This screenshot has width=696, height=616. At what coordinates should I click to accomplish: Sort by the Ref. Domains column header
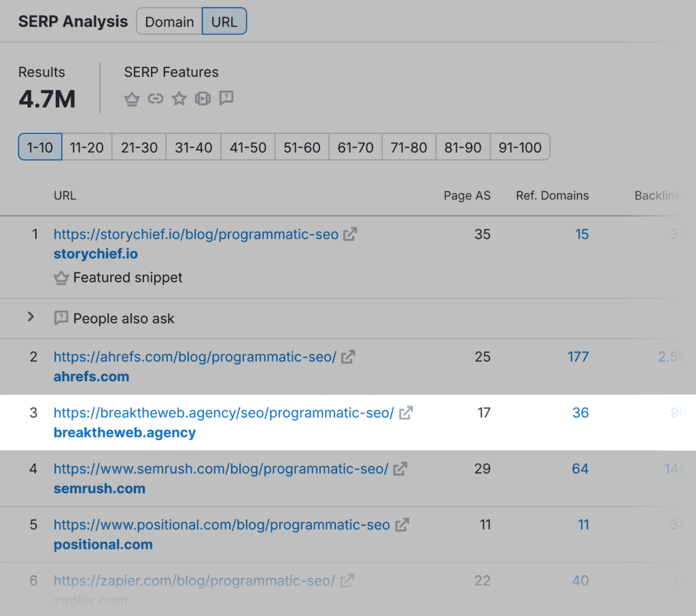coord(552,196)
